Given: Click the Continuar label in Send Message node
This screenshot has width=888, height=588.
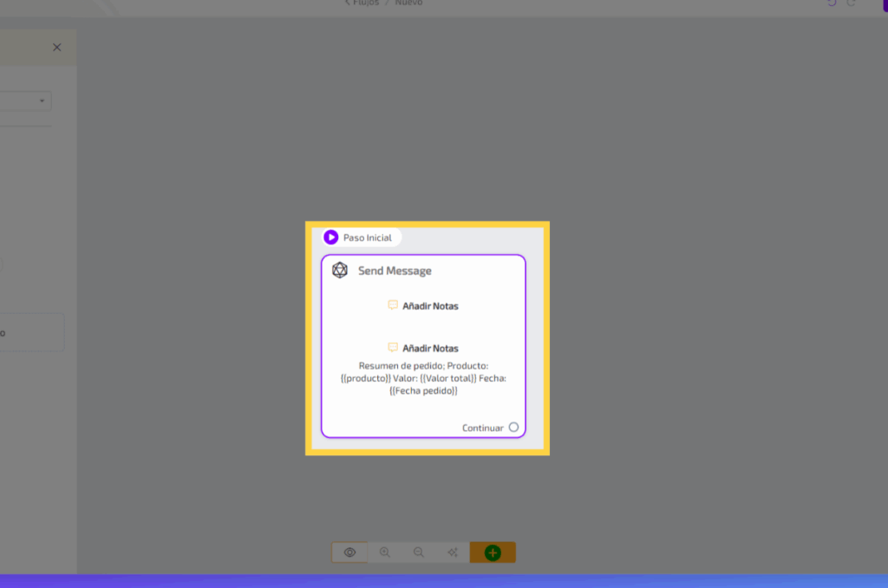Looking at the screenshot, I should tap(482, 428).
